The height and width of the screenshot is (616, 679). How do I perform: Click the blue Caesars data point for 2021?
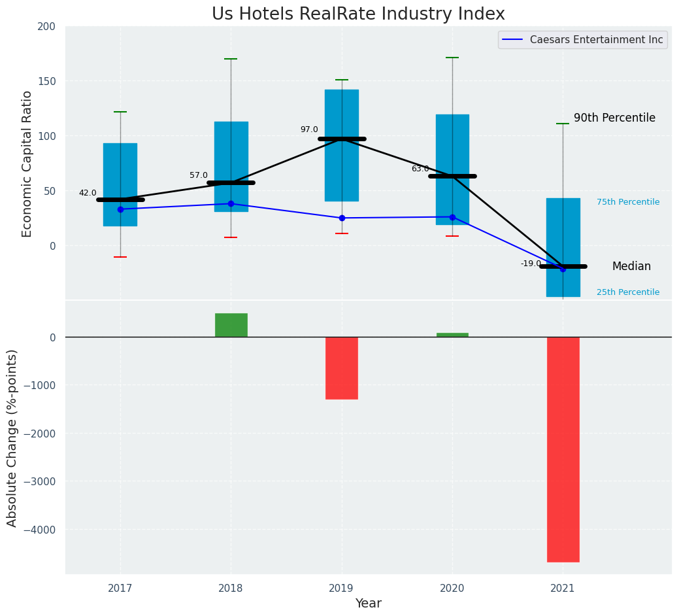coord(563,269)
